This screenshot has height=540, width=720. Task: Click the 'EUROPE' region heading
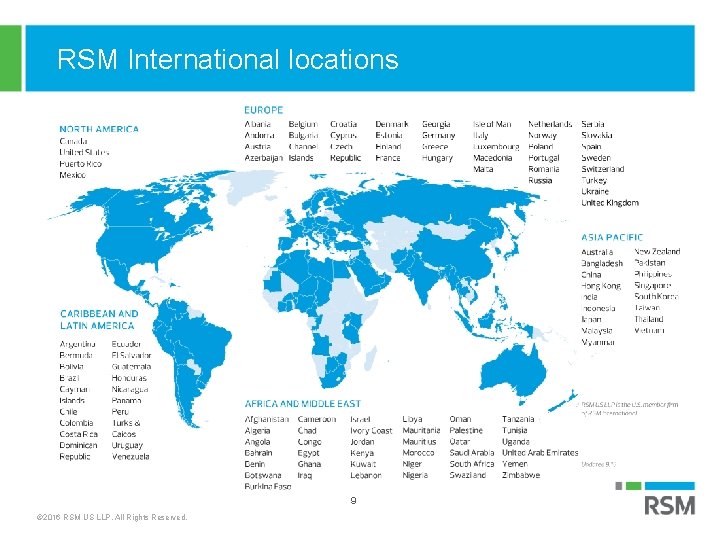point(264,110)
